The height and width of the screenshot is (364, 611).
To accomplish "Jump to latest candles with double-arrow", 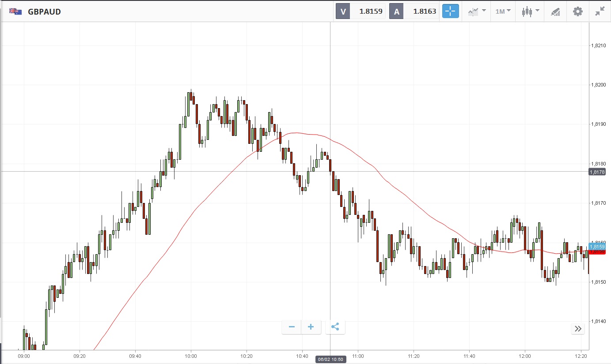I will click(x=578, y=328).
